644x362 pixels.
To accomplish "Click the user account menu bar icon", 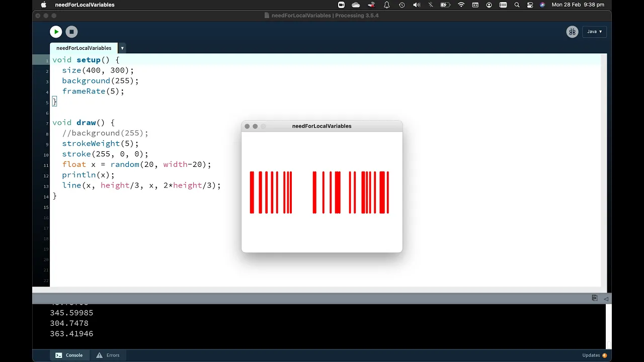I will [x=489, y=5].
